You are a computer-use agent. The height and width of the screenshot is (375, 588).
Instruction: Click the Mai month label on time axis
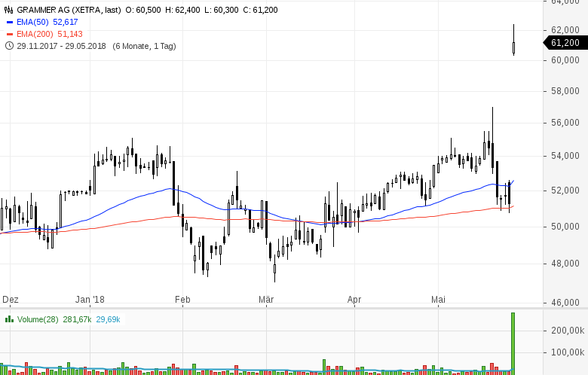click(438, 300)
